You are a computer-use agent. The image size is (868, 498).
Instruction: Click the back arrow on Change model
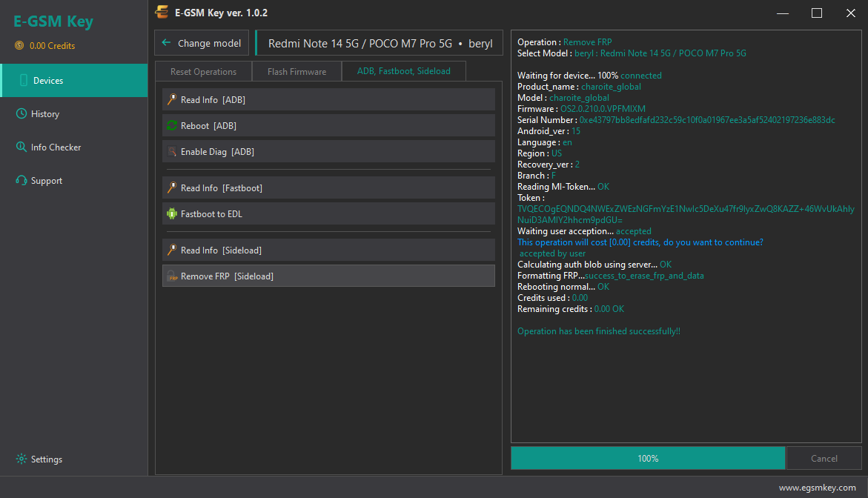click(166, 42)
